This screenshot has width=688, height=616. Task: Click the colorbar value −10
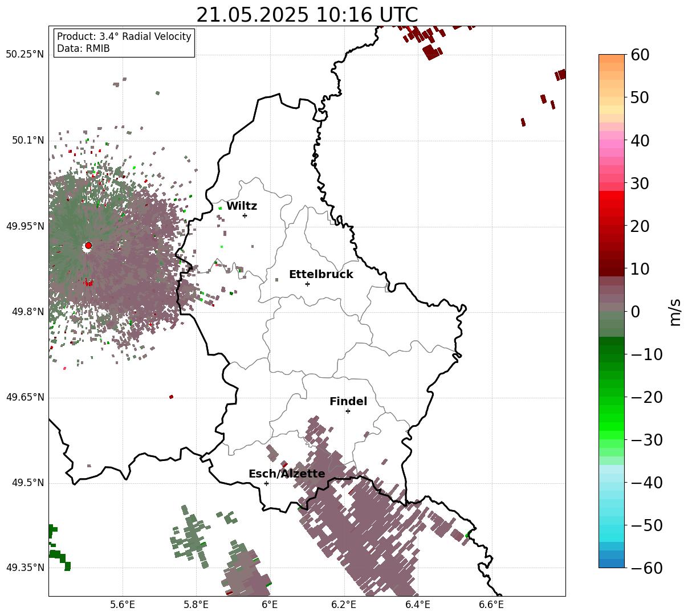pos(646,354)
